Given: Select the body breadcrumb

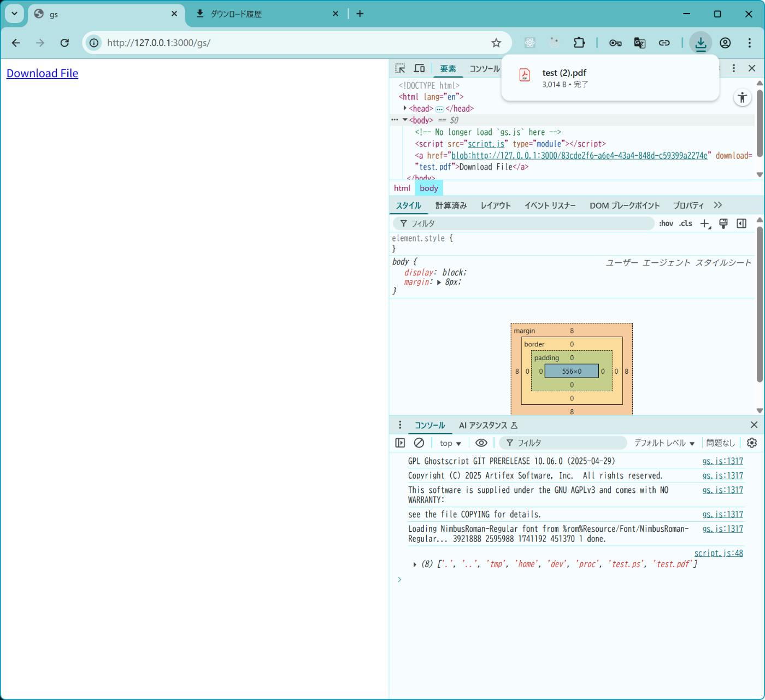Looking at the screenshot, I should [x=429, y=188].
